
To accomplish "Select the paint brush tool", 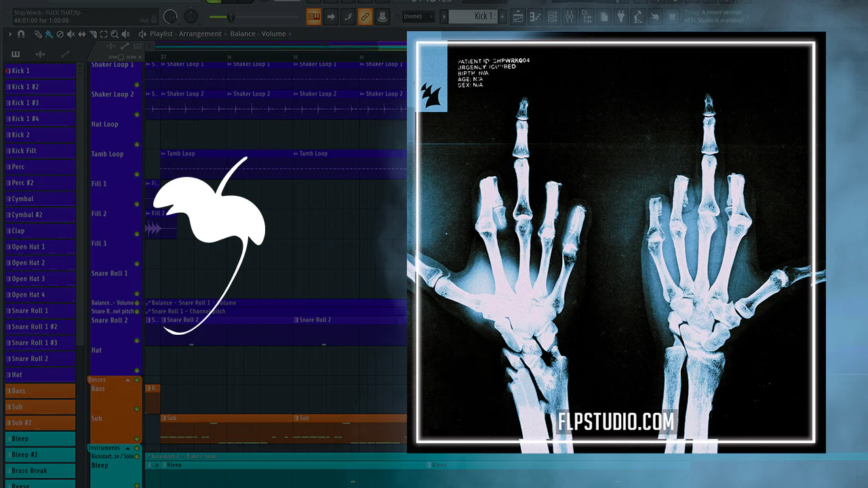I will pyautogui.click(x=49, y=34).
